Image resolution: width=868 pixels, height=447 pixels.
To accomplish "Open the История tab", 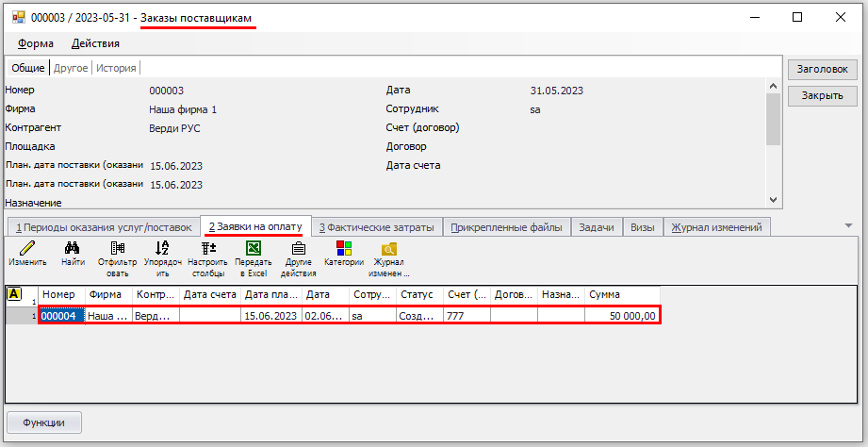I will point(116,68).
